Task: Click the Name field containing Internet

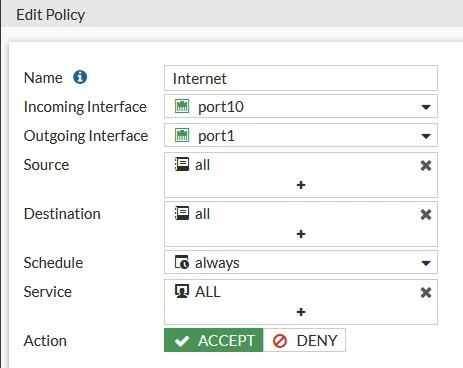Action: click(x=301, y=78)
